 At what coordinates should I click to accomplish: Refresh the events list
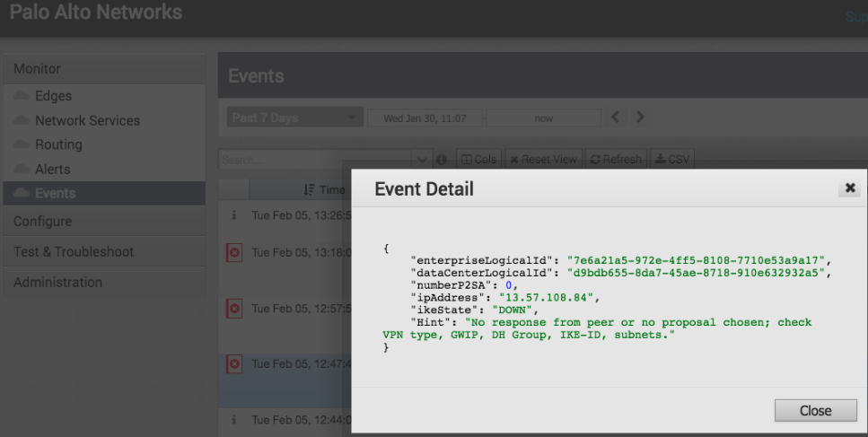(616, 160)
